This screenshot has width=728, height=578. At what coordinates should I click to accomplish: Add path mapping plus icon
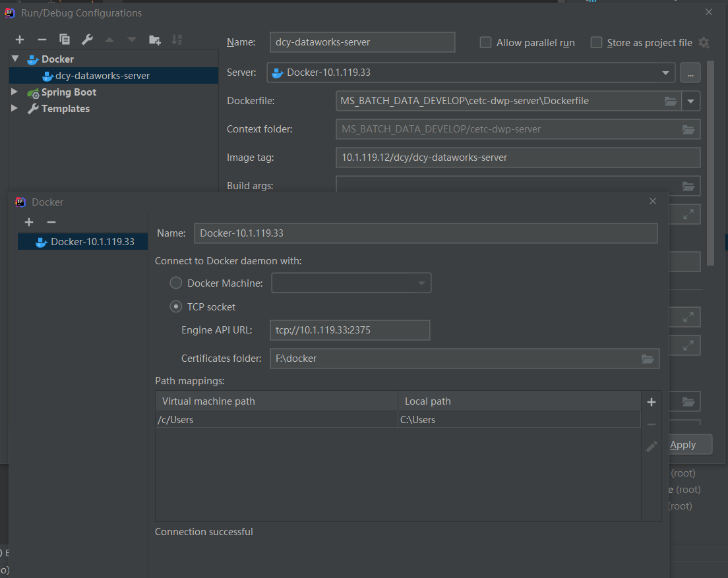652,402
